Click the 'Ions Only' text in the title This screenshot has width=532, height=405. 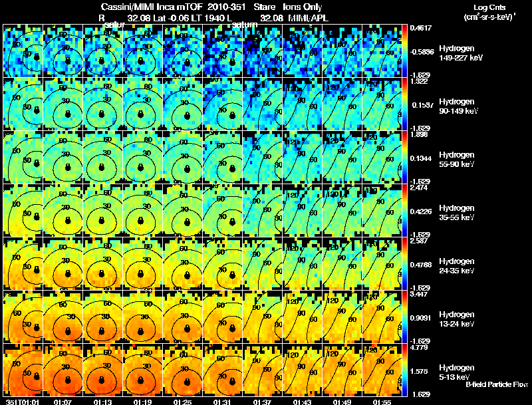[303, 7]
